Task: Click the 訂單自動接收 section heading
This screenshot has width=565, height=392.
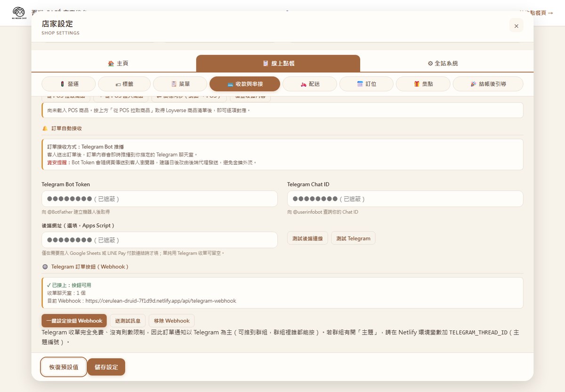Action: click(66, 128)
